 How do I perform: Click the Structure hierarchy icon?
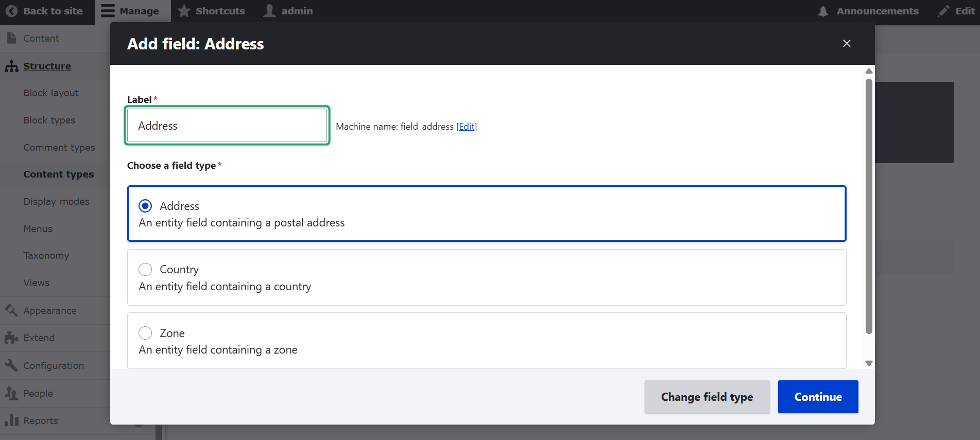point(11,66)
